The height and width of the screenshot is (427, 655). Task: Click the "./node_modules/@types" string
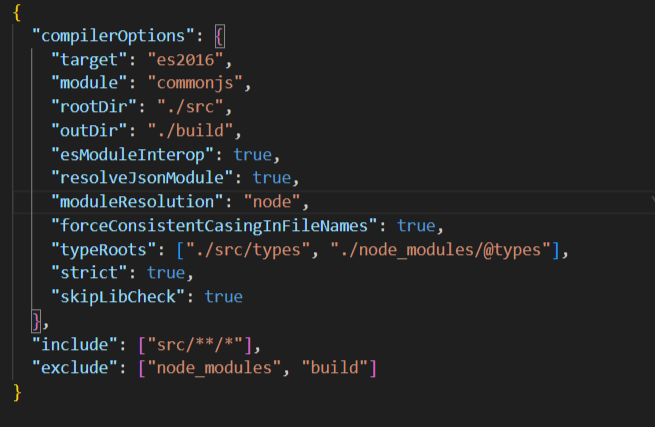(441, 250)
